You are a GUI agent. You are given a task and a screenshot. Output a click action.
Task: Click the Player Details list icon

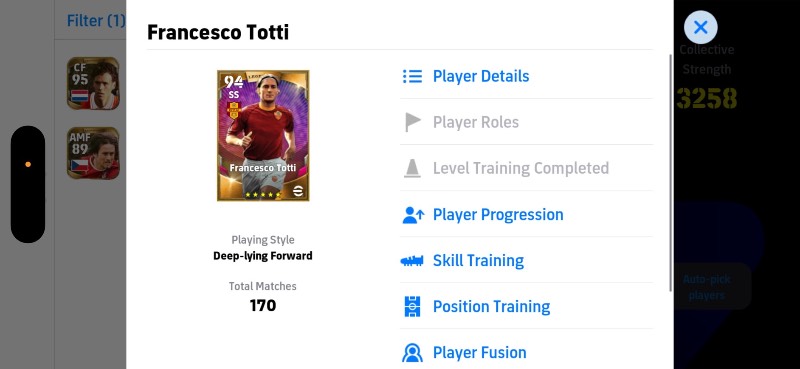coord(412,76)
